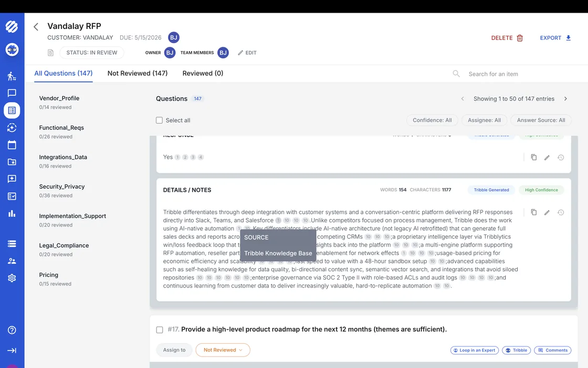Click the DELETE button
This screenshot has height=368, width=588.
coord(507,38)
